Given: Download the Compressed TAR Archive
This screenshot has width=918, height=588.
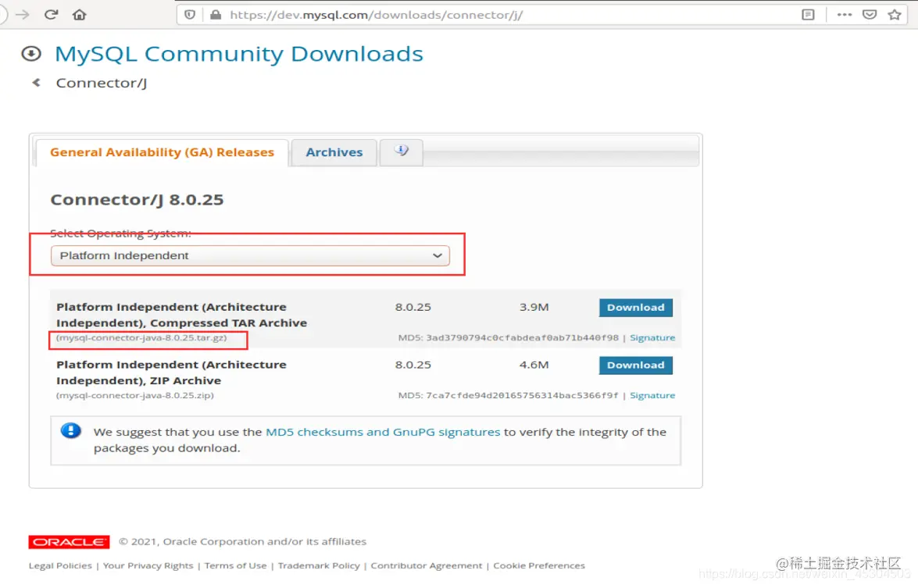Looking at the screenshot, I should [636, 307].
